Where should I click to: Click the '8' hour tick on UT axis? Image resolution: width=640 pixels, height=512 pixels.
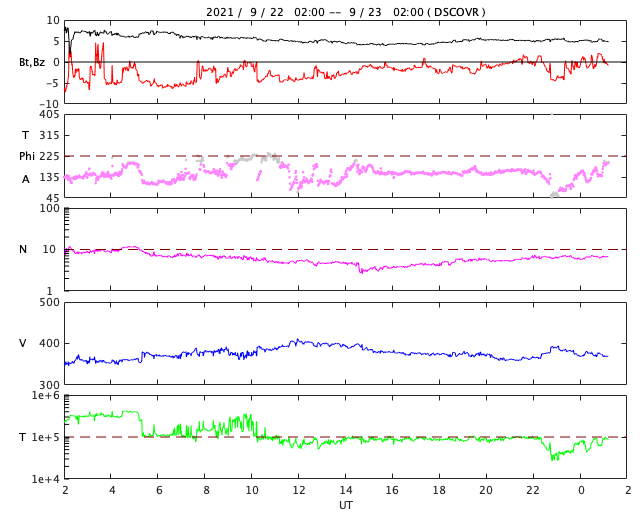click(x=206, y=490)
